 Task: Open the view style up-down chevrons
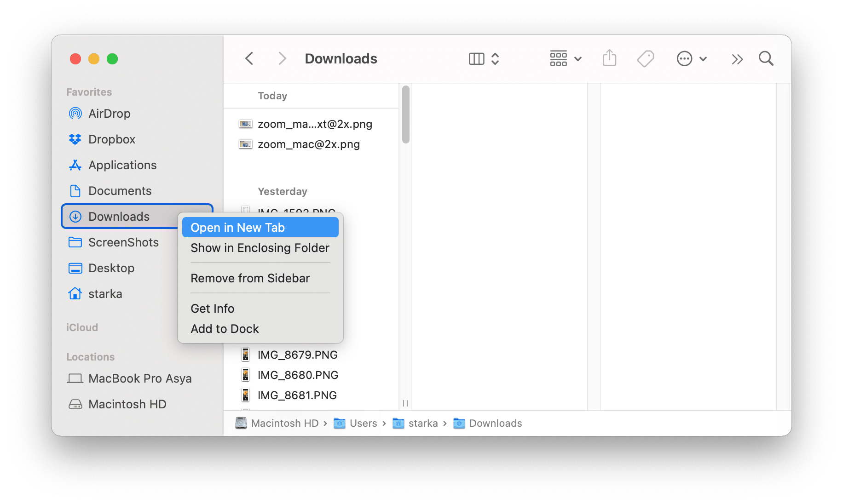point(495,59)
